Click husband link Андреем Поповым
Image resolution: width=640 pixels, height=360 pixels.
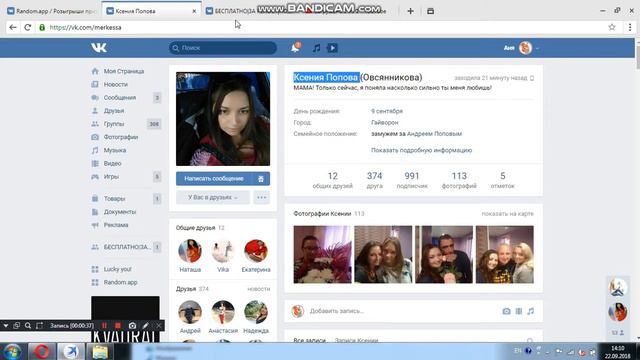coord(434,134)
